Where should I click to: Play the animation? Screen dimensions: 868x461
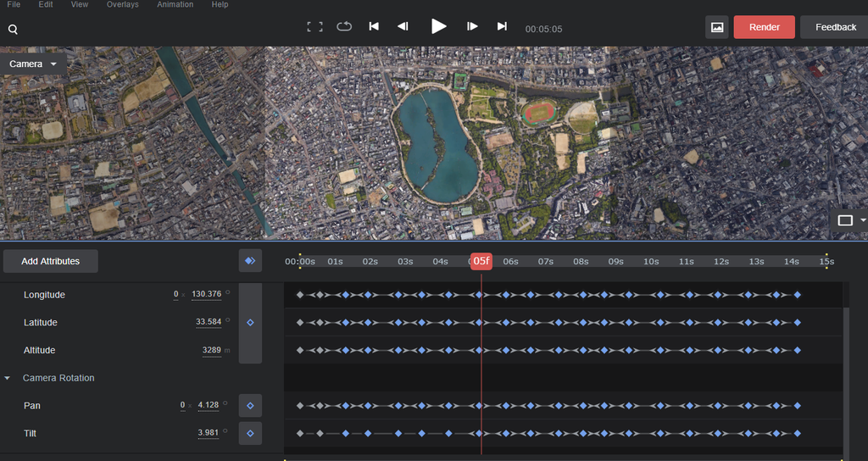tap(438, 26)
